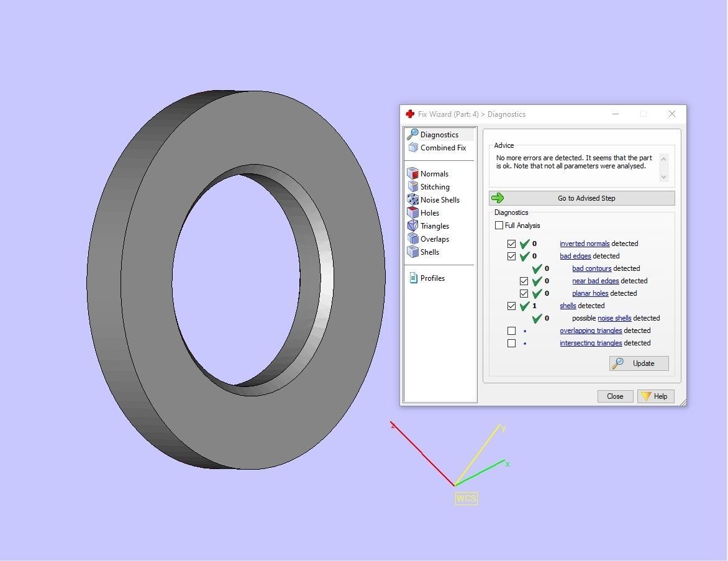728x561 pixels.
Task: Minimize the Fix Wizard window
Action: 616,114
